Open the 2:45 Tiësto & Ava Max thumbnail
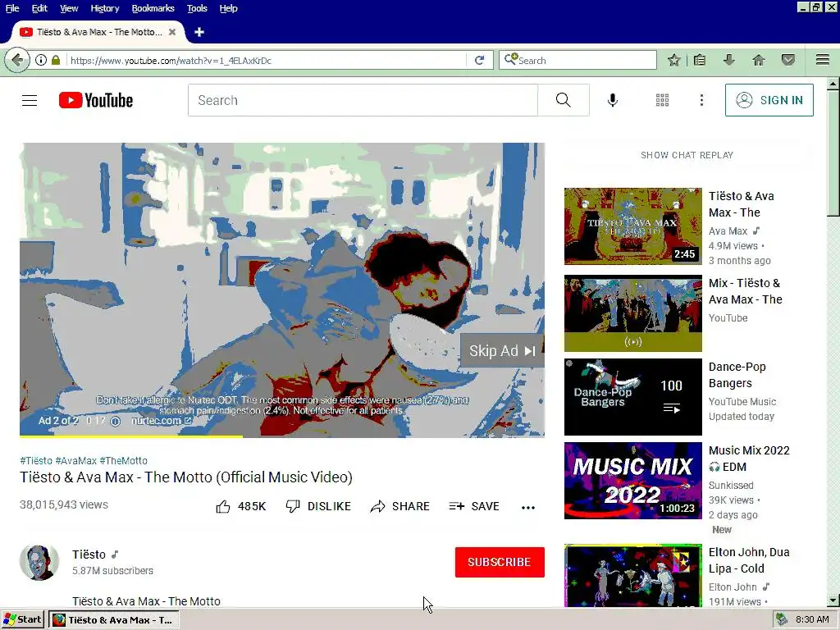Screen dimensions: 840x630 coord(632,226)
